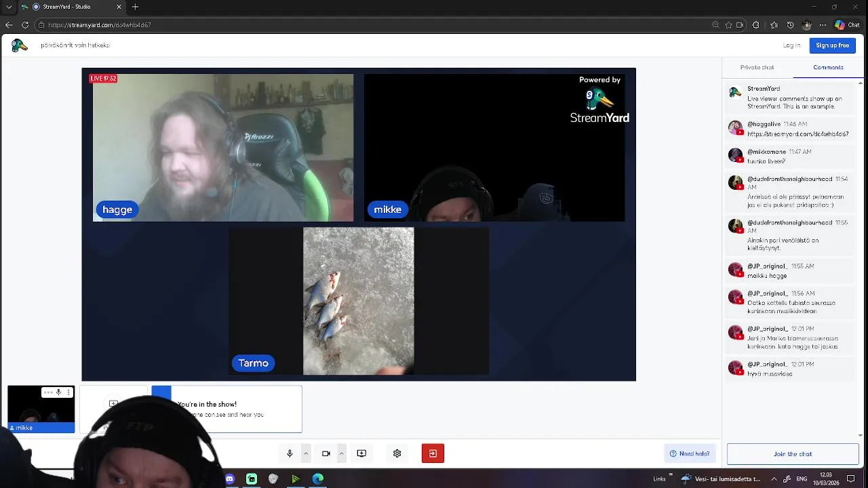
Task: Open Discord from the taskbar
Action: 230,479
